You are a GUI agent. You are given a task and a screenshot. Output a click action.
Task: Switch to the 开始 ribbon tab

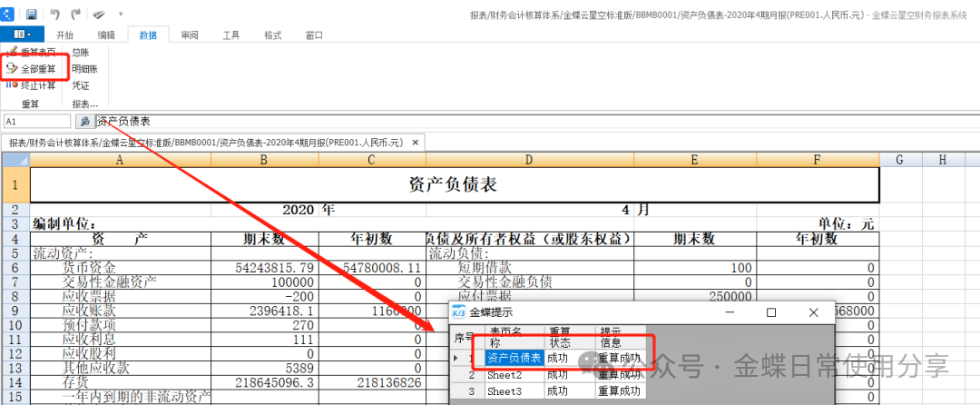64,35
